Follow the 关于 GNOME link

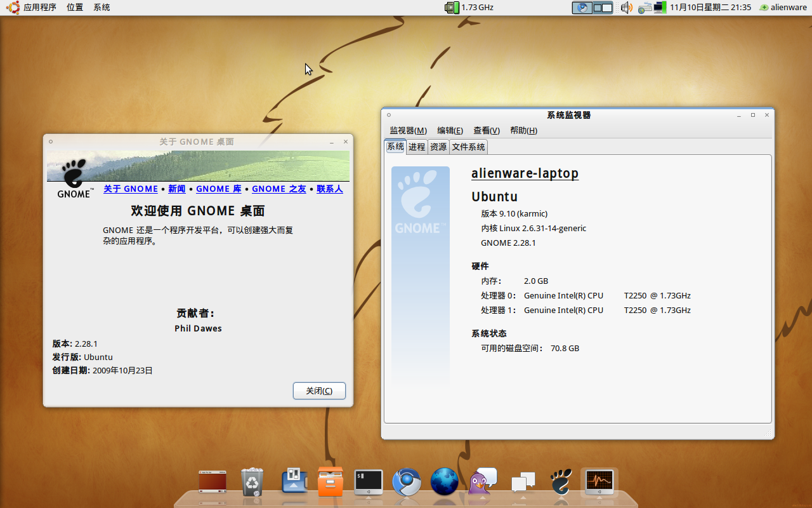[131, 189]
